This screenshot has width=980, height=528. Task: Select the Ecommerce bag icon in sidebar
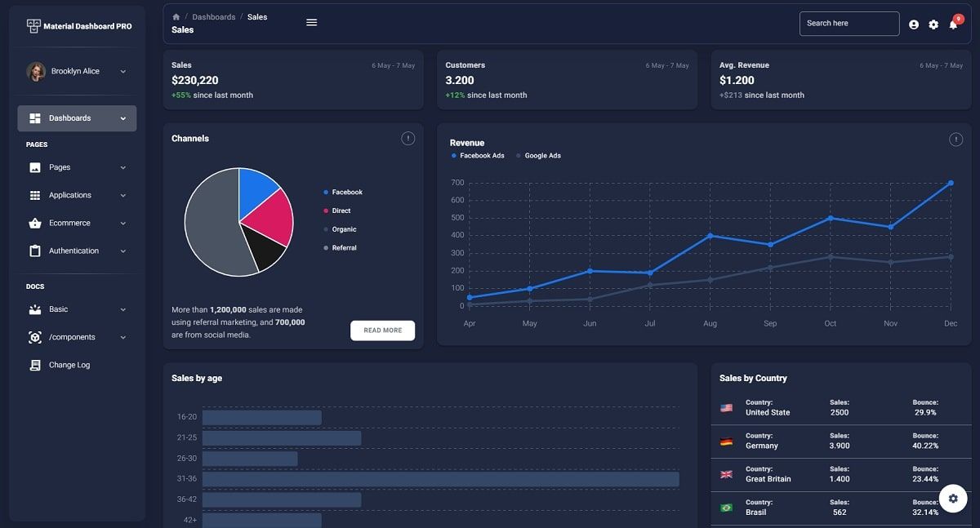[x=34, y=222]
